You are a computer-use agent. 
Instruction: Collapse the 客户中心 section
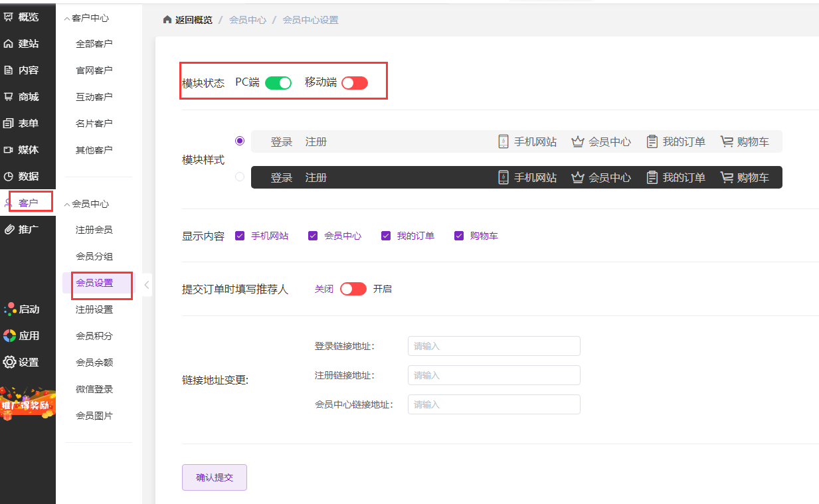66,19
